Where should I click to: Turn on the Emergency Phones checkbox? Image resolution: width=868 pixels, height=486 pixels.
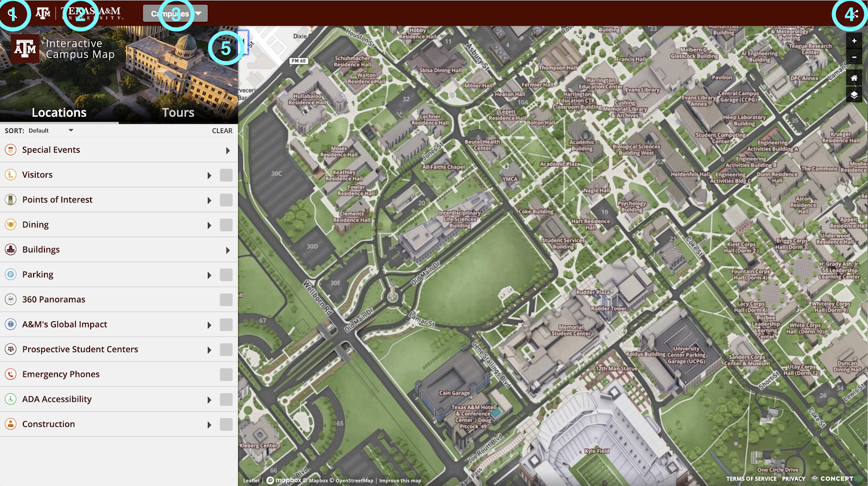[226, 375]
